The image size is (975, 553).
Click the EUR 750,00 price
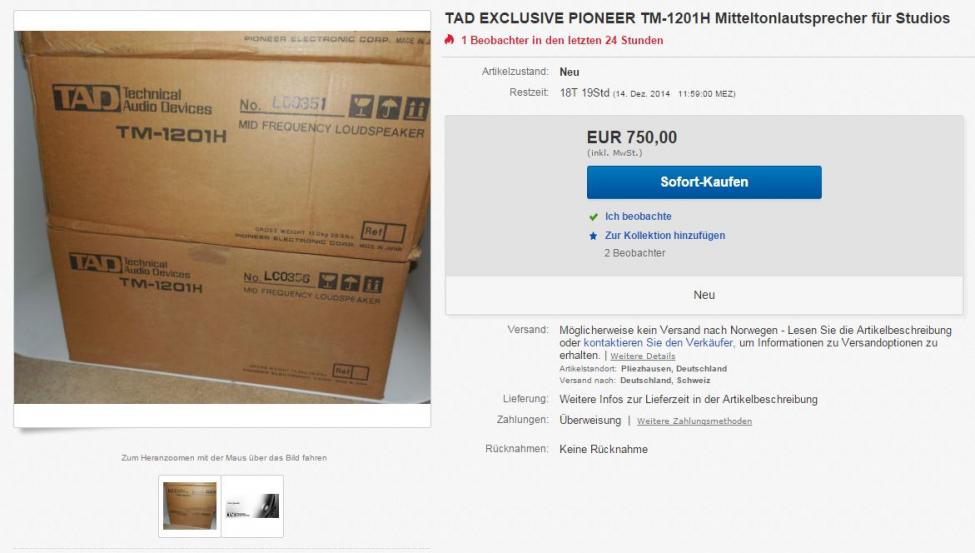(632, 137)
